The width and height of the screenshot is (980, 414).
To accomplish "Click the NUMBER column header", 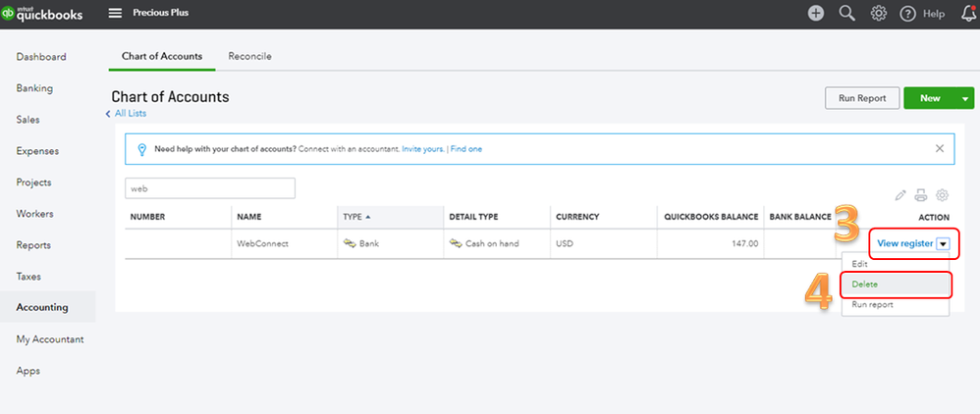I will (x=147, y=217).
